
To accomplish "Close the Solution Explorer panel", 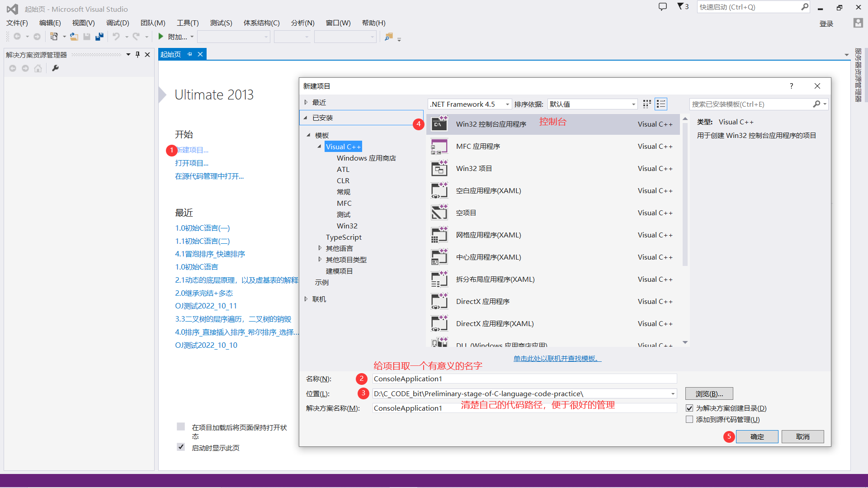I will click(x=147, y=55).
